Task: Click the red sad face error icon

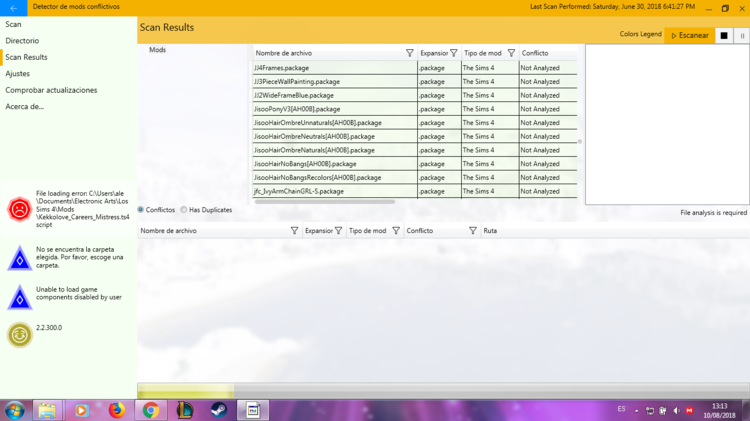Action: (20, 209)
